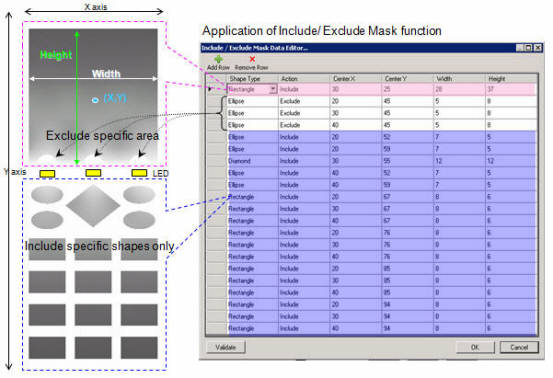553x378 pixels.
Task: Select Rectangle in the row with Center 40, 67
Action: coord(253,221)
